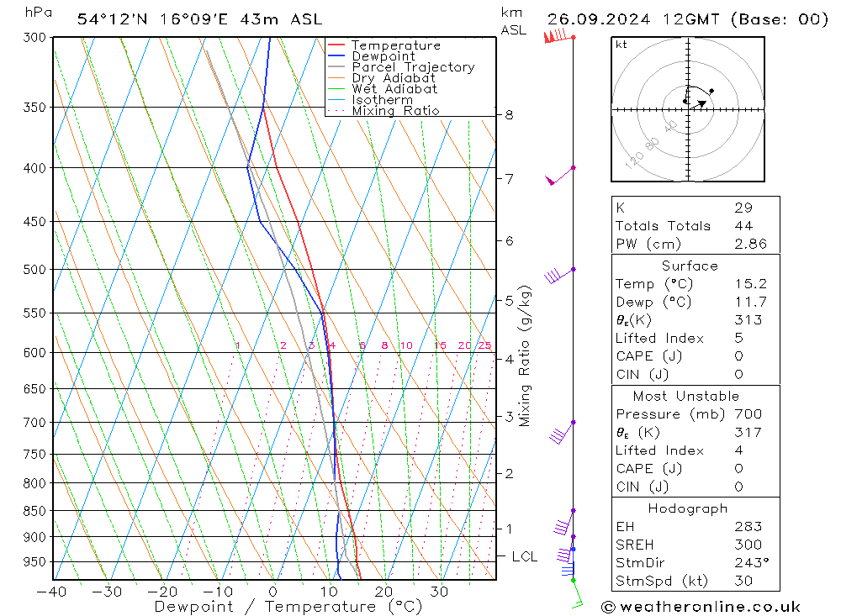
Task: Click the StmSpd (kt) value 30
Action: 743,582
